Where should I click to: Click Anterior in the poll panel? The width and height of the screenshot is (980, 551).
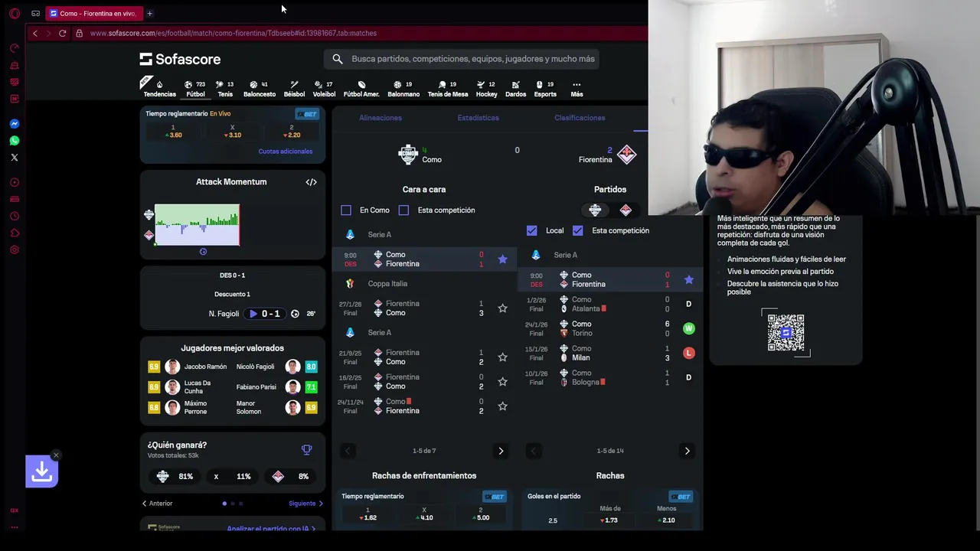click(x=158, y=504)
